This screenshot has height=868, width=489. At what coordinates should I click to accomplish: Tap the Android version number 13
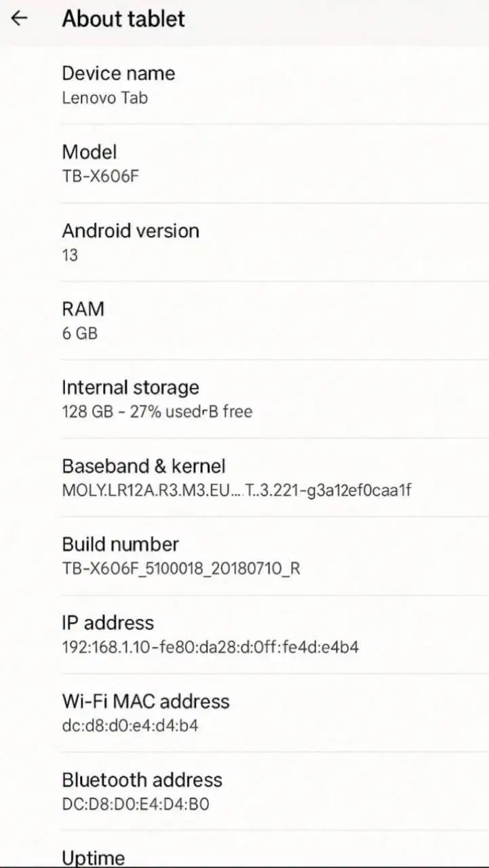[x=70, y=255]
